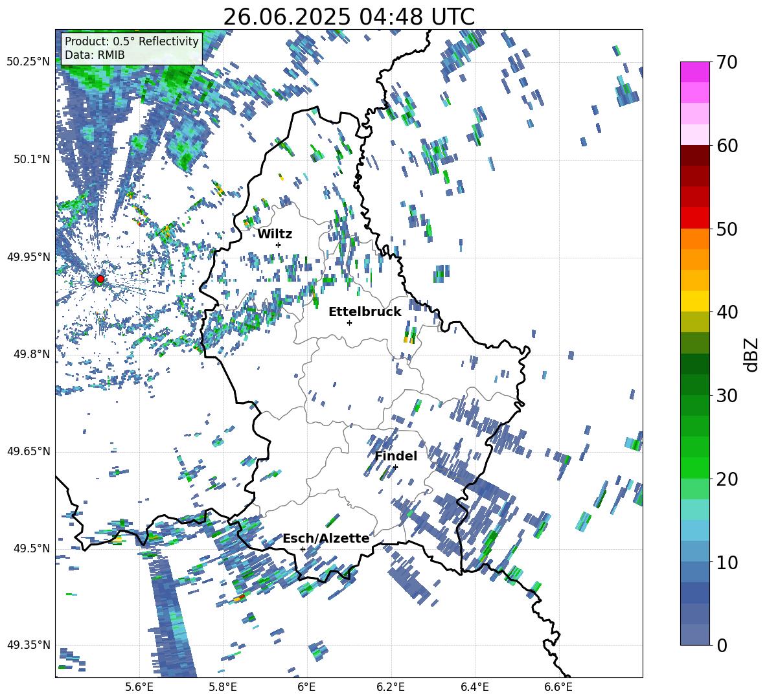Click the 50 tick on the colorbar
Viewport: 767px width, 700px height.
[726, 229]
